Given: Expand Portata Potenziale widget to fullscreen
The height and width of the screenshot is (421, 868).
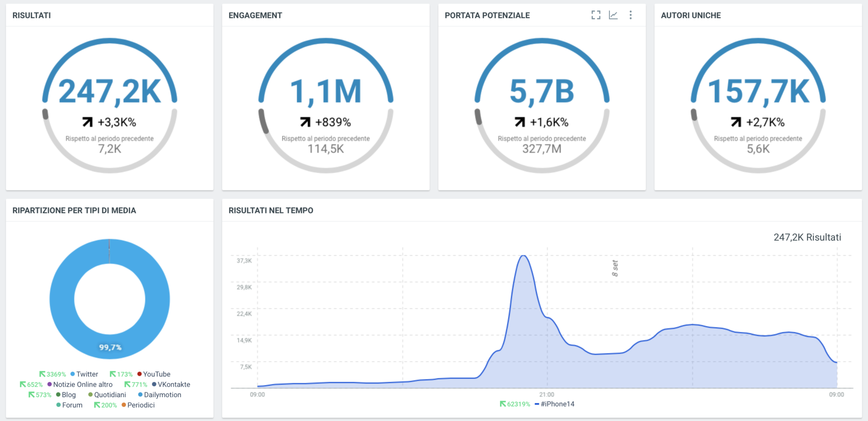Looking at the screenshot, I should pos(596,15).
